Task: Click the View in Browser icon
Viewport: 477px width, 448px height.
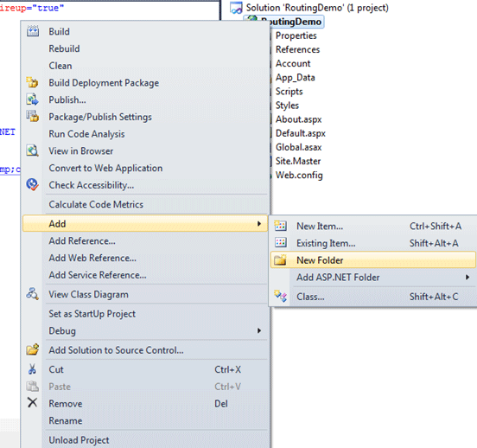Action: [x=32, y=150]
